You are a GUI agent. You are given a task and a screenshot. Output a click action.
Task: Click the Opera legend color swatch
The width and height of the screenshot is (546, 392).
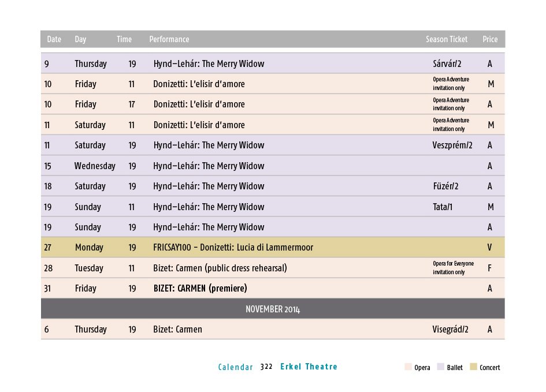[408, 367]
